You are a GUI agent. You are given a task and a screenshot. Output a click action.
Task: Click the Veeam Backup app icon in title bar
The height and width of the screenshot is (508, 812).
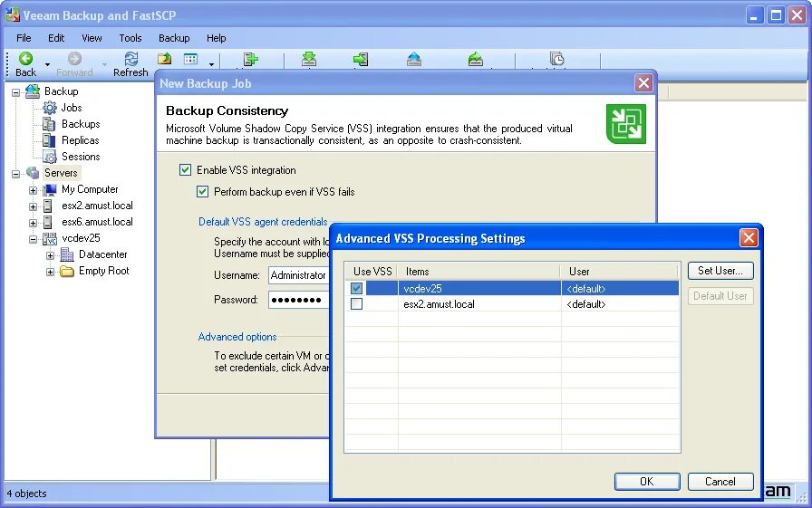13,15
